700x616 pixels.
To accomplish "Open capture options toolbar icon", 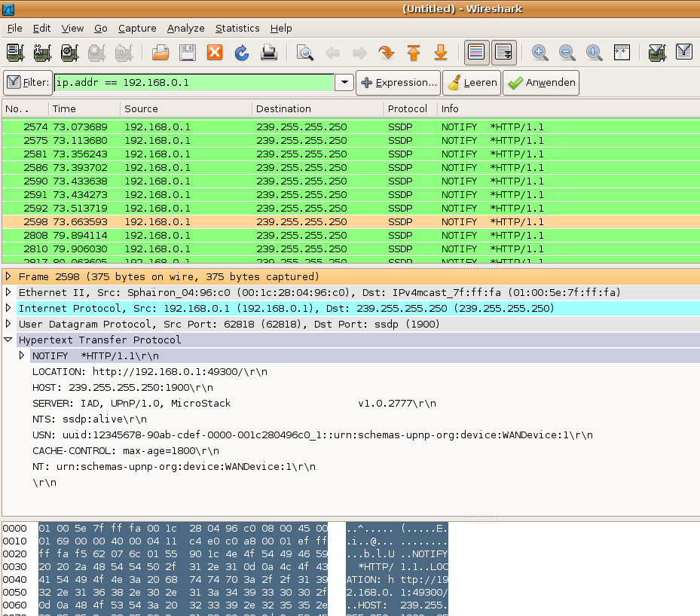I will click(x=42, y=53).
